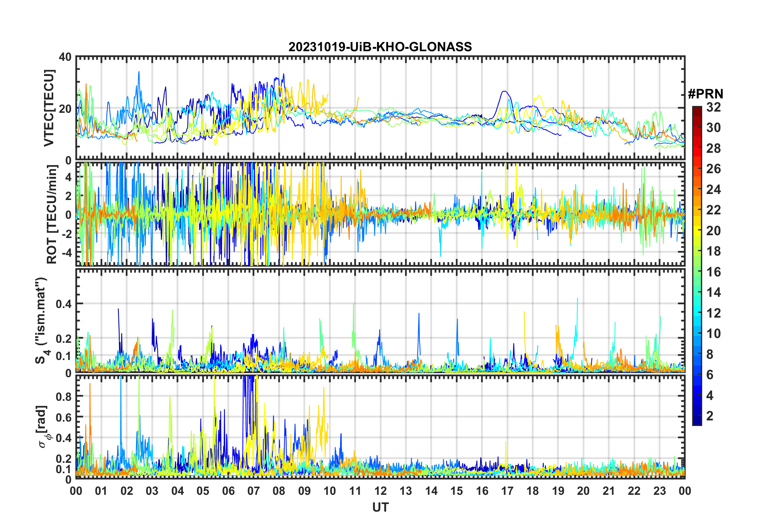Click hour tick label 17 on UT axis
Viewport: 761px width, 532px height.
(507, 491)
